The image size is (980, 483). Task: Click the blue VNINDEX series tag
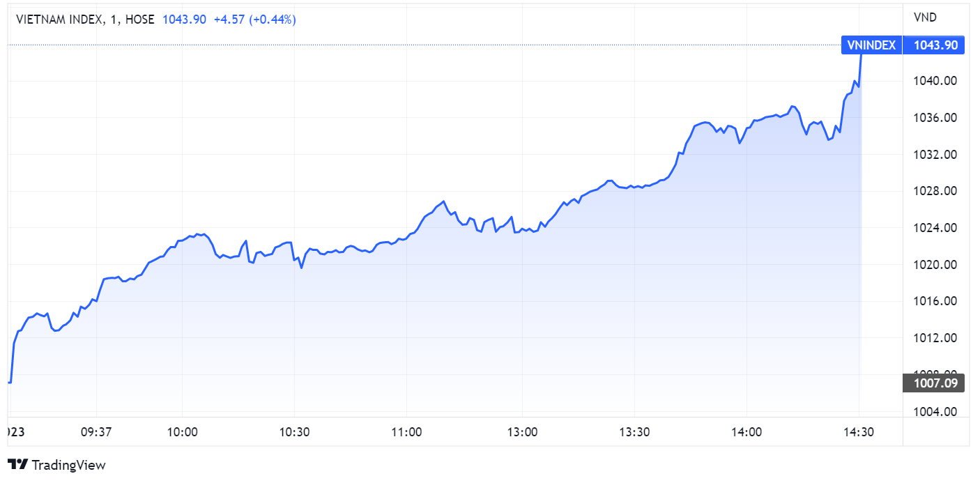871,45
